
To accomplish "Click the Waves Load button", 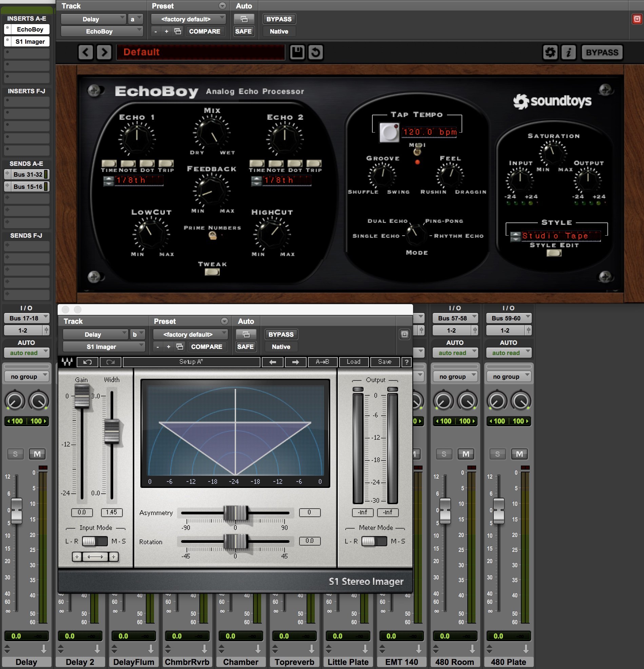I will pyautogui.click(x=353, y=362).
